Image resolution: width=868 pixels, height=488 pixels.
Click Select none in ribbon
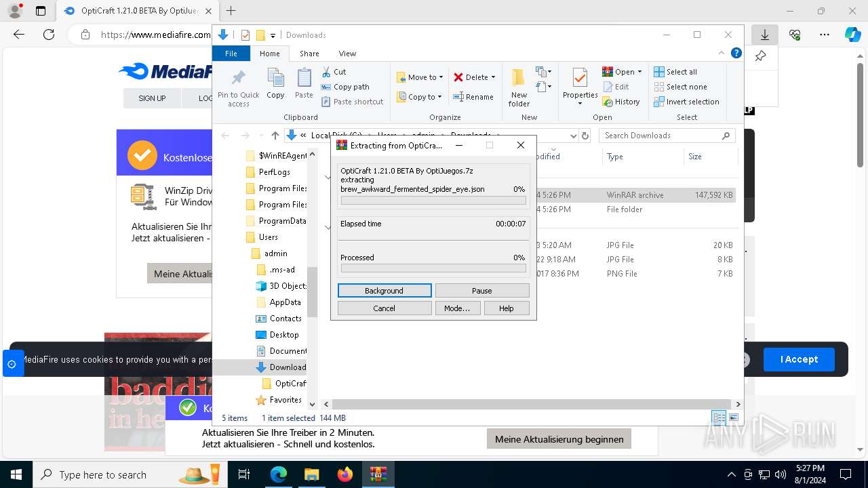coord(680,87)
